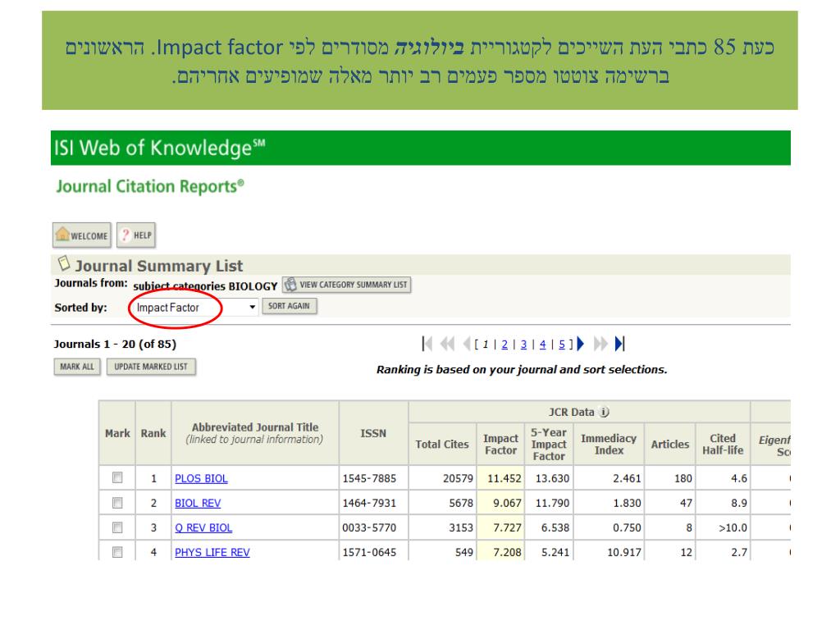Open the BIOL REV journal link
840x630 pixels.
pyautogui.click(x=198, y=503)
